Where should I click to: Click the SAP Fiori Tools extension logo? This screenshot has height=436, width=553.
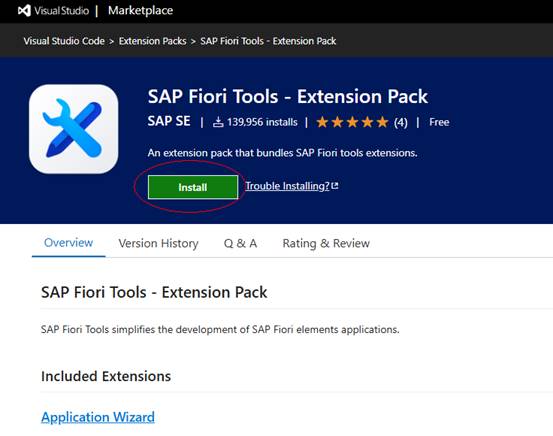coord(73,129)
